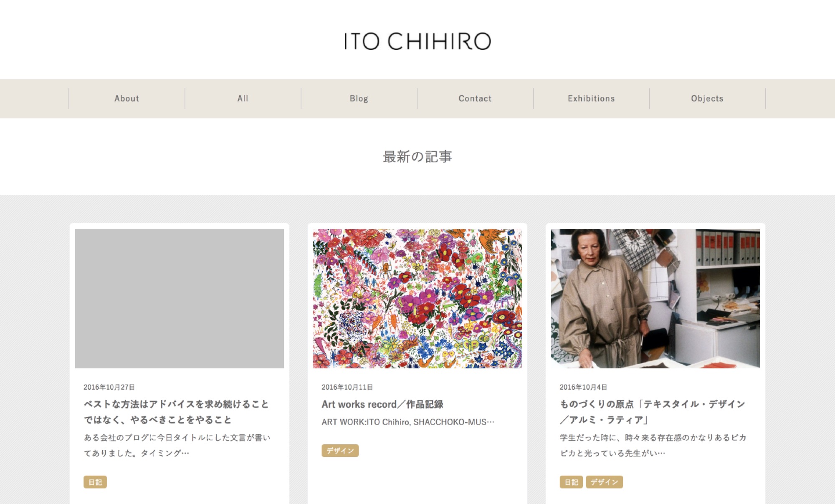This screenshot has width=835, height=504.
Task: Click the 日記 tag on the third post
Action: (571, 482)
